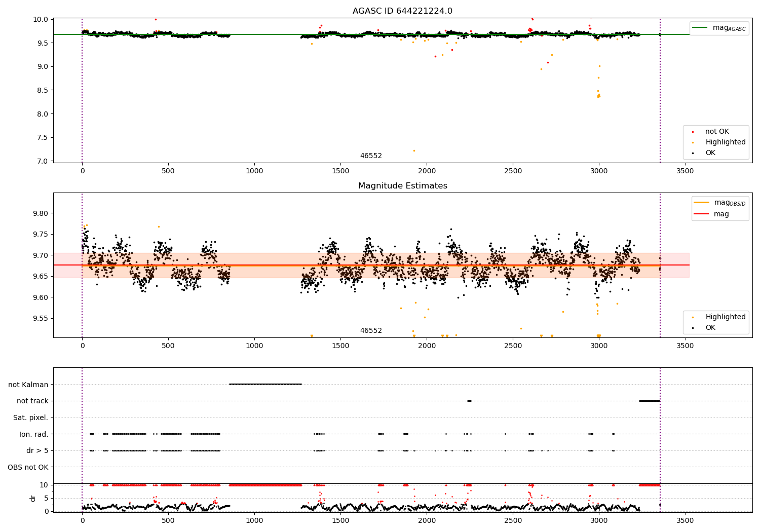Click the '9.55' y-tick in Magnitude Estimates plot
This screenshot has height=532, width=760.
(x=42, y=318)
